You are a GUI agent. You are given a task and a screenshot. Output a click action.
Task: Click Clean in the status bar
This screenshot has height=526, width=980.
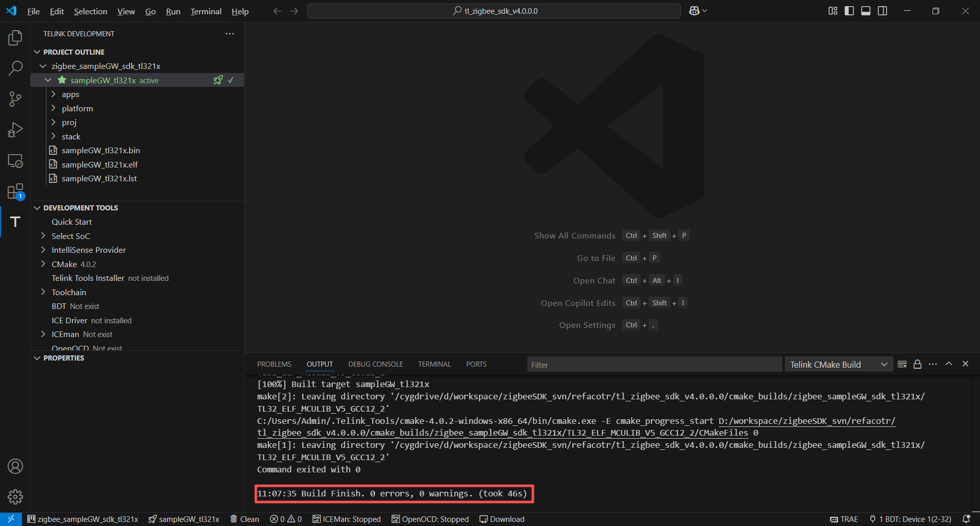click(244, 519)
